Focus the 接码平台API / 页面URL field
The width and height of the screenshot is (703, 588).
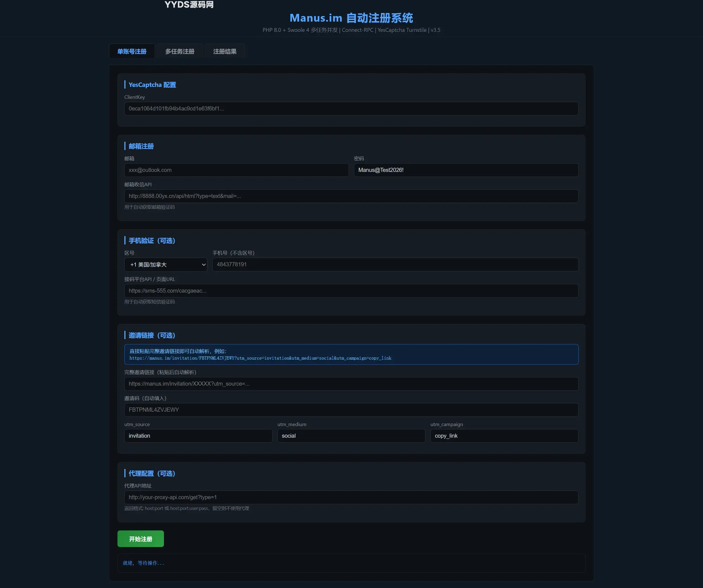click(351, 291)
